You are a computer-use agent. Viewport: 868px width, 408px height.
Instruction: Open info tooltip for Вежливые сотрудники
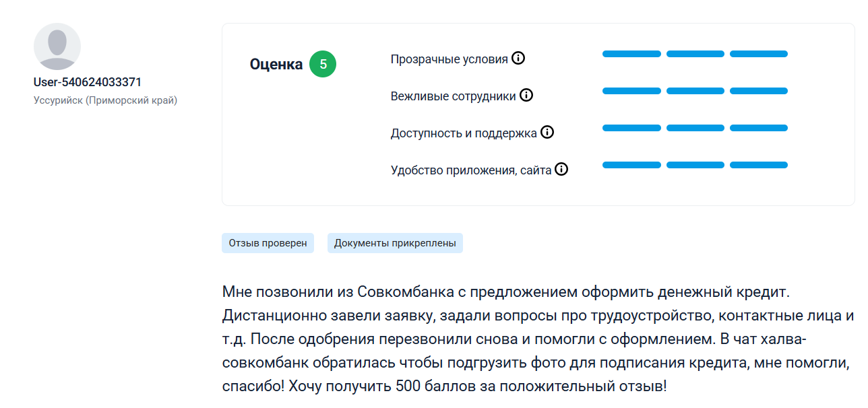pos(526,96)
